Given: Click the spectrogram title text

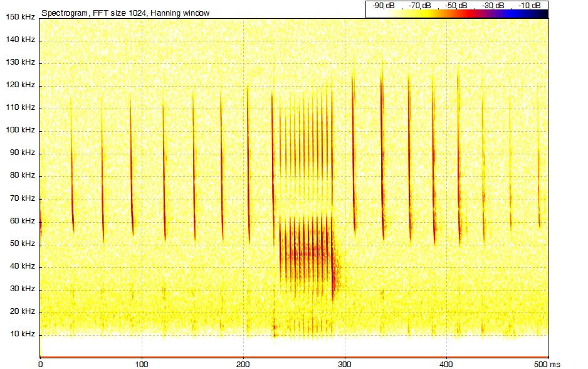Looking at the screenshot, I should click(125, 13).
